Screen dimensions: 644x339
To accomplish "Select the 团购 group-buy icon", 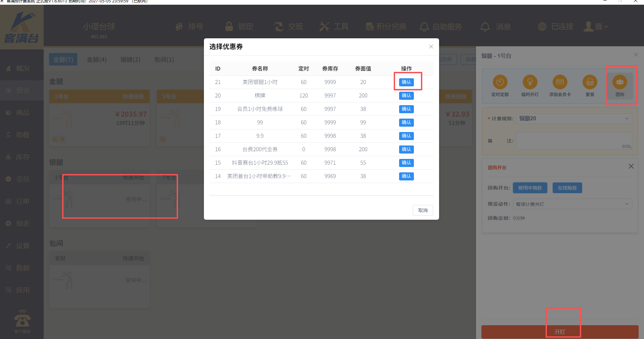I will 619,82.
